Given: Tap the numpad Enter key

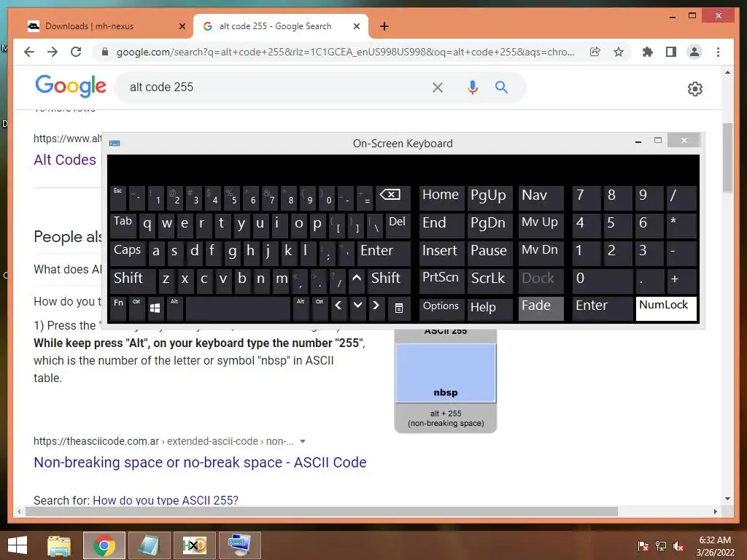Looking at the screenshot, I should click(x=602, y=308).
